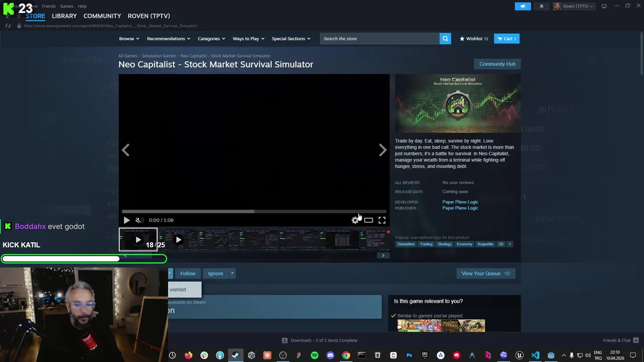Open the Spotify taskbar icon
Screen dimensions: 644x362
[314, 355]
